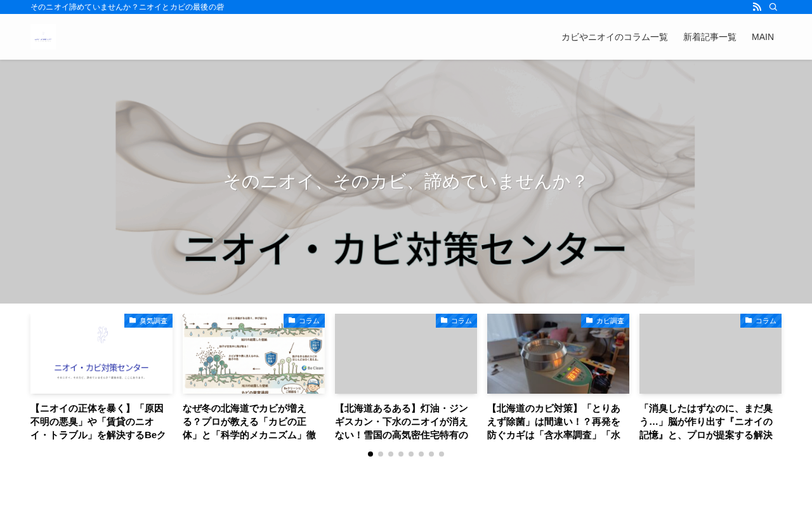Open the RSS feed icon
This screenshot has height=508, width=812.
[x=757, y=7]
